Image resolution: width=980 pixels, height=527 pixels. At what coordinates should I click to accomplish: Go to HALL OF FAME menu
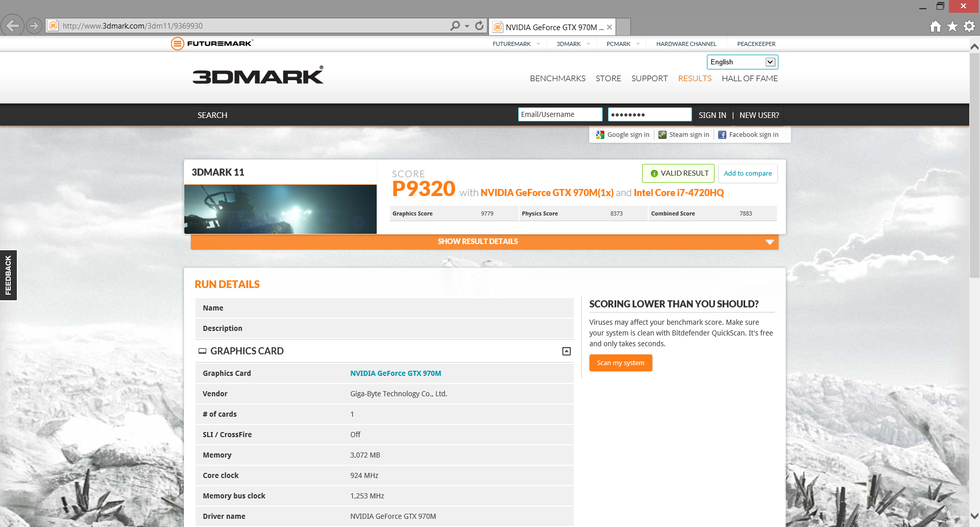(750, 78)
